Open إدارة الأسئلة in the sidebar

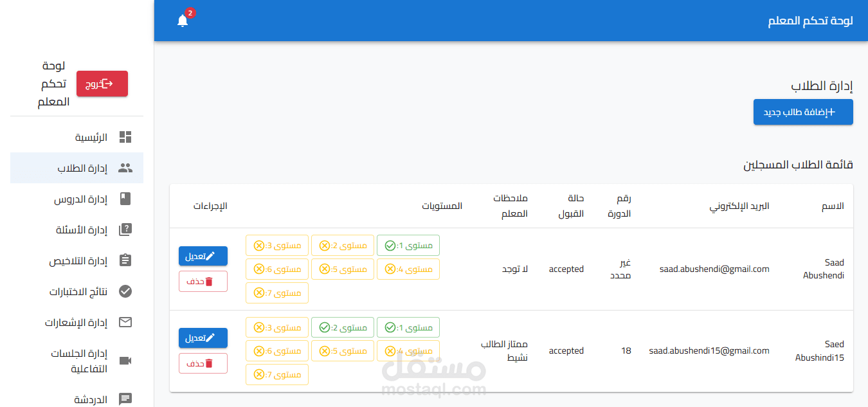[77, 230]
